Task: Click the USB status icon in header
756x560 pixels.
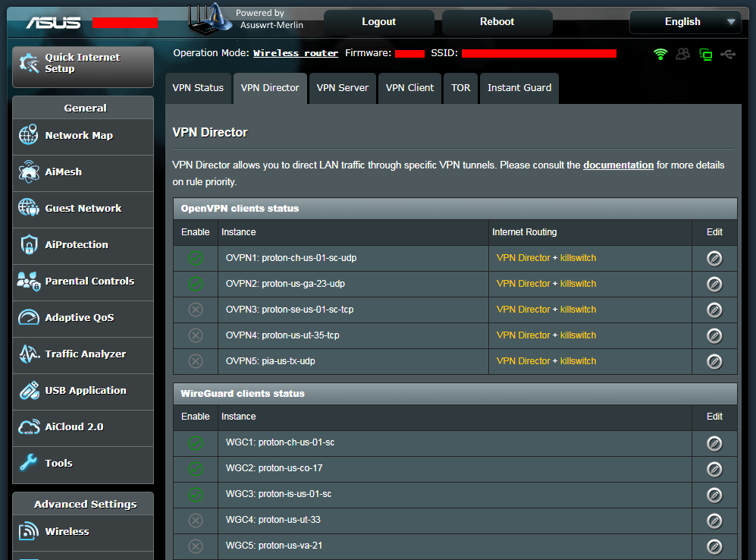Action: click(728, 55)
